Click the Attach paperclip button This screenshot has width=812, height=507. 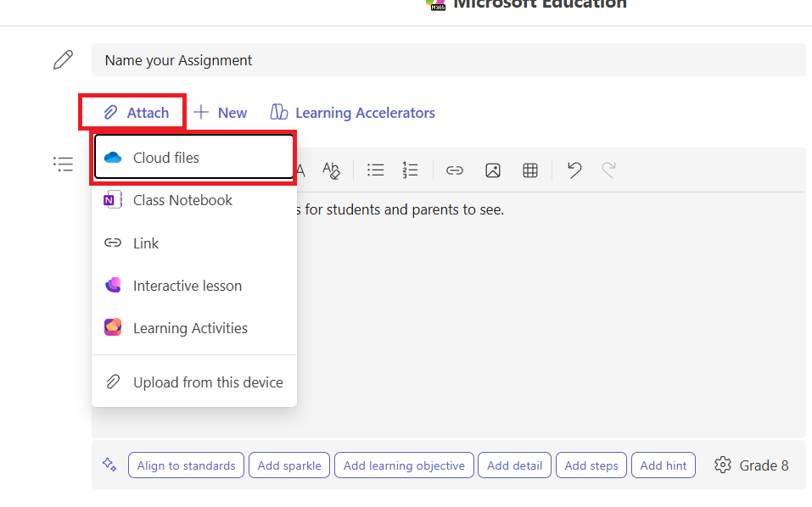coord(137,113)
